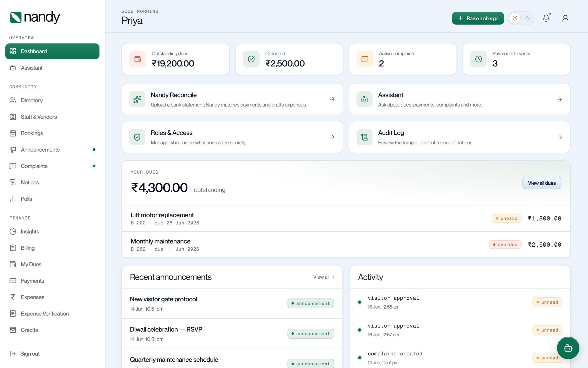588x368 pixels.
Task: Switch to light mode sun toggle
Action: coord(515,18)
